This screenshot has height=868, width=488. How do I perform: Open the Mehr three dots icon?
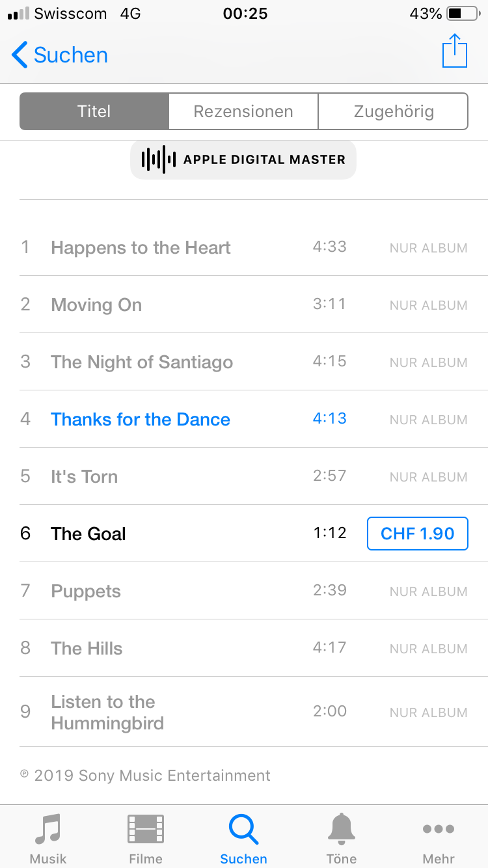click(x=439, y=829)
